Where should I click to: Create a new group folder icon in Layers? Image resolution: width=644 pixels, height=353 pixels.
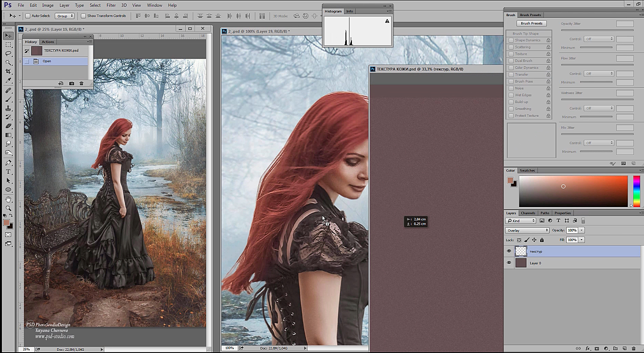(x=615, y=349)
